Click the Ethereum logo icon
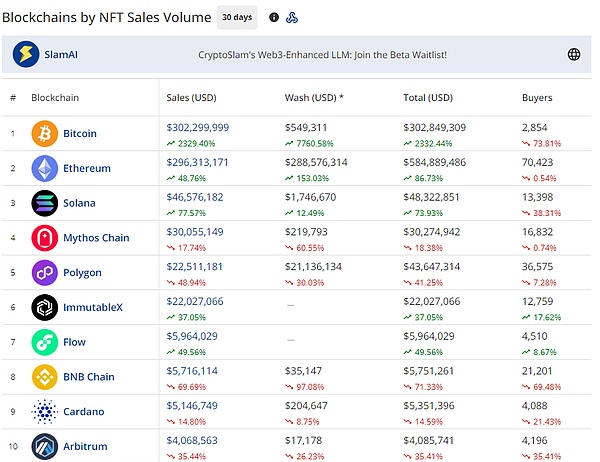Image resolution: width=600 pixels, height=462 pixels. click(45, 168)
